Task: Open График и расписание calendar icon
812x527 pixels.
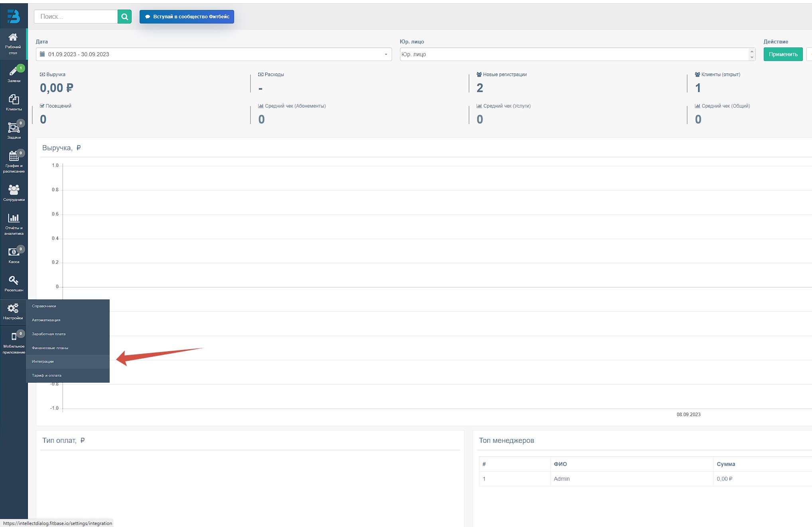Action: click(14, 156)
